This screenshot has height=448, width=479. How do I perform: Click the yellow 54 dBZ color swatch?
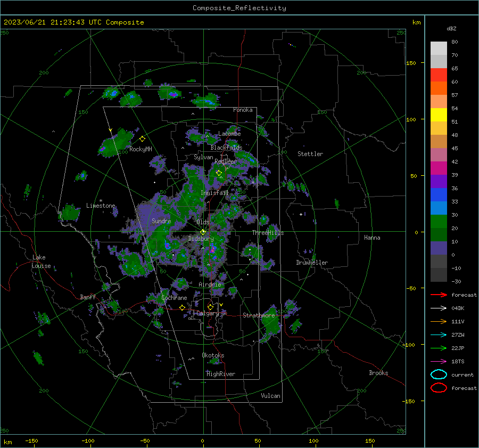(x=439, y=115)
